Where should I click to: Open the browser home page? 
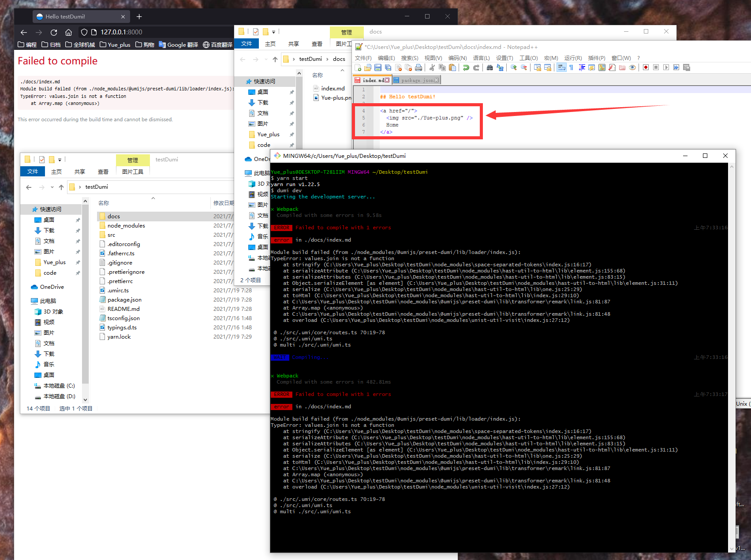click(x=68, y=32)
